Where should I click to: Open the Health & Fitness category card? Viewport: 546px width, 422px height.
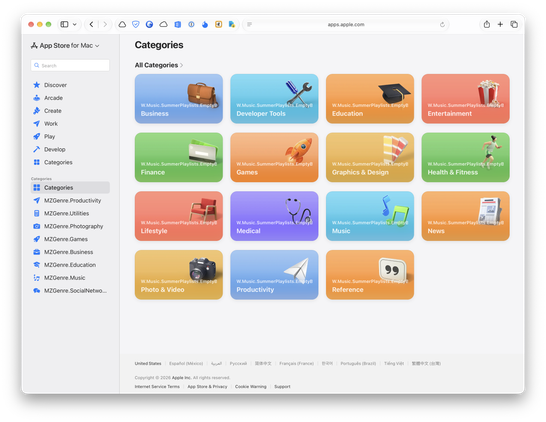pos(466,157)
